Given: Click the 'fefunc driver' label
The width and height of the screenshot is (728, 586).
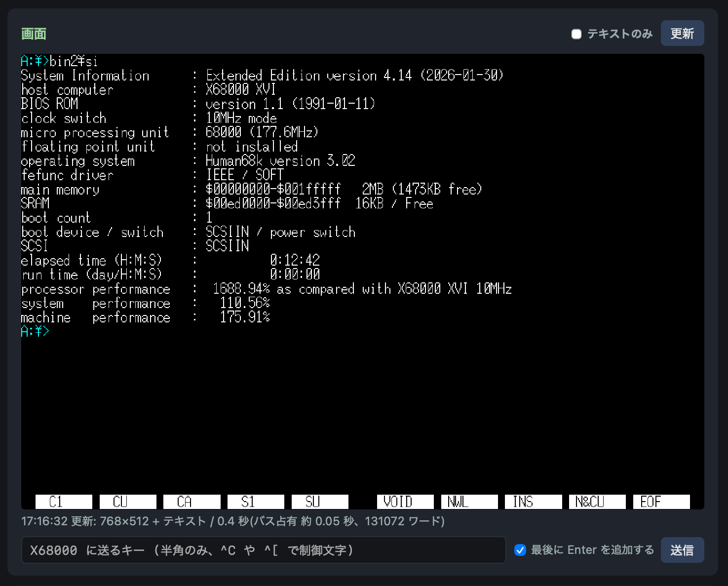Looking at the screenshot, I should click(67, 175).
